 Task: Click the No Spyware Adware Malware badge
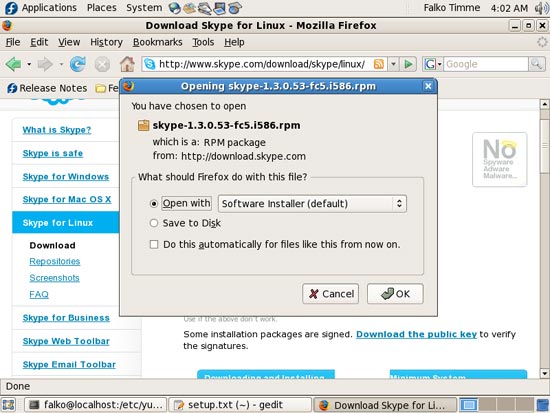click(x=499, y=159)
